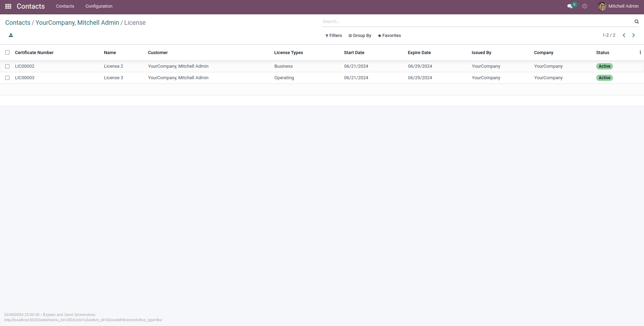Screen dimensions: 644x326
Task: Sort by Start Date column
Action: (354, 53)
